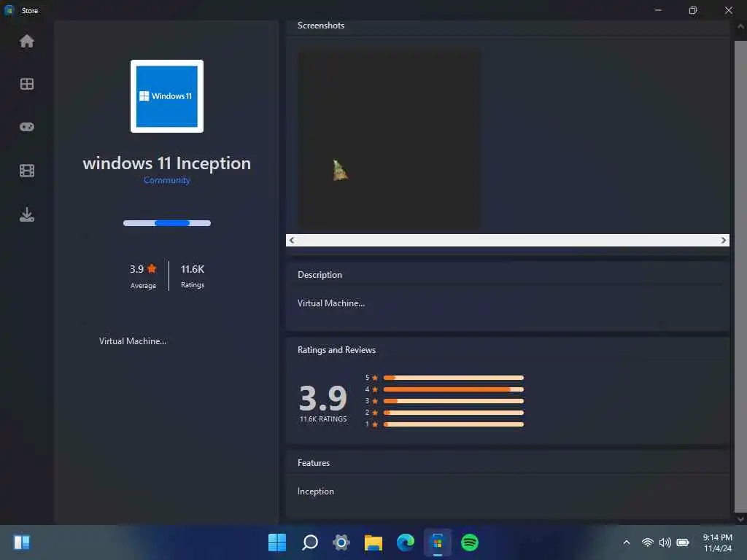Click the Features section header
The height and width of the screenshot is (560, 747).
314,463
